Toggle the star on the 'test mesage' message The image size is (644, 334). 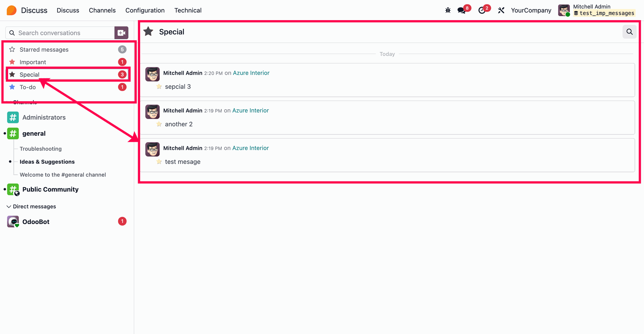click(x=159, y=162)
